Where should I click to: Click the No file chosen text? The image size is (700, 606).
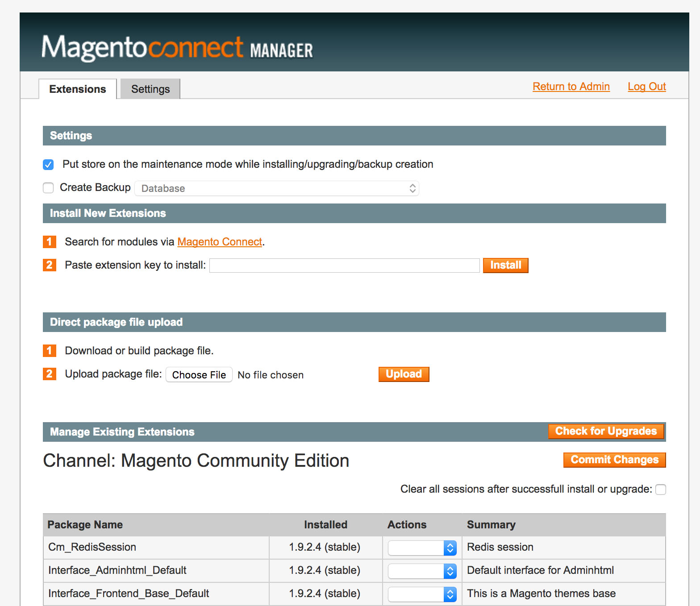(271, 375)
